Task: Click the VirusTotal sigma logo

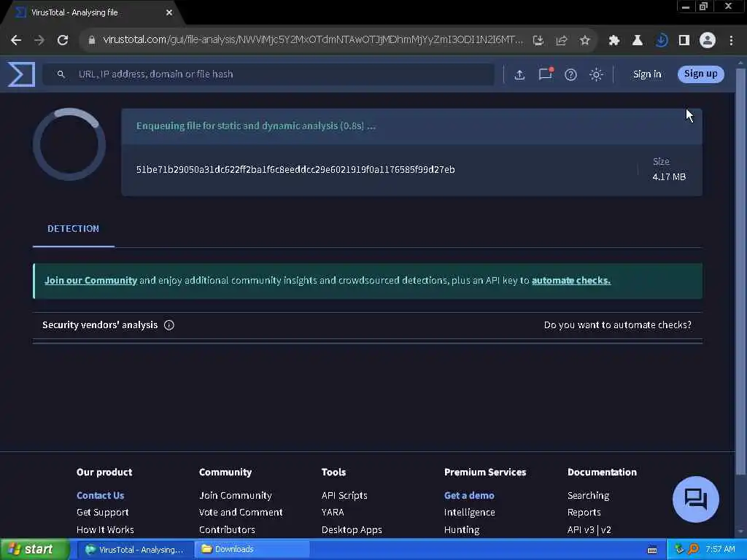Action: (22, 74)
